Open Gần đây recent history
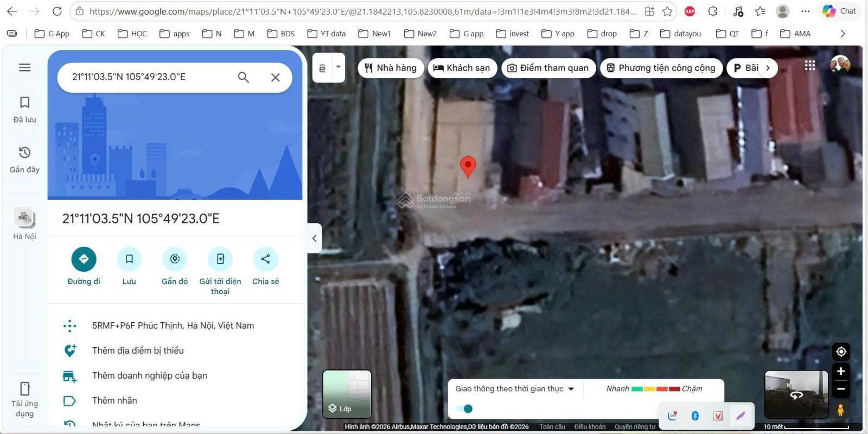The width and height of the screenshot is (868, 434). click(24, 159)
